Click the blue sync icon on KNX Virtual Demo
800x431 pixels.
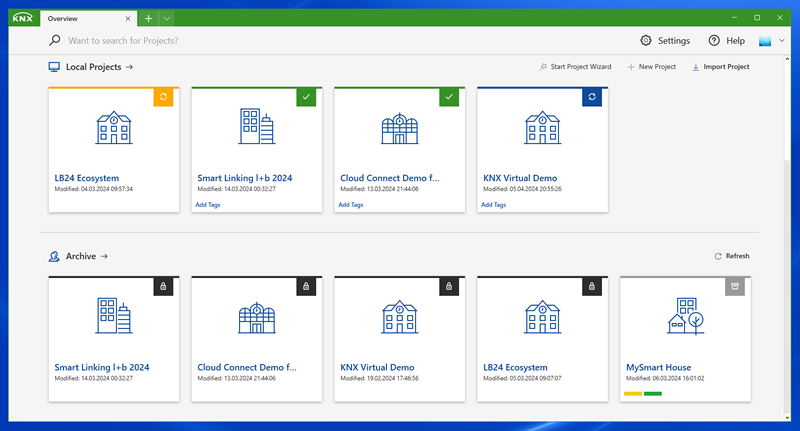click(x=593, y=97)
